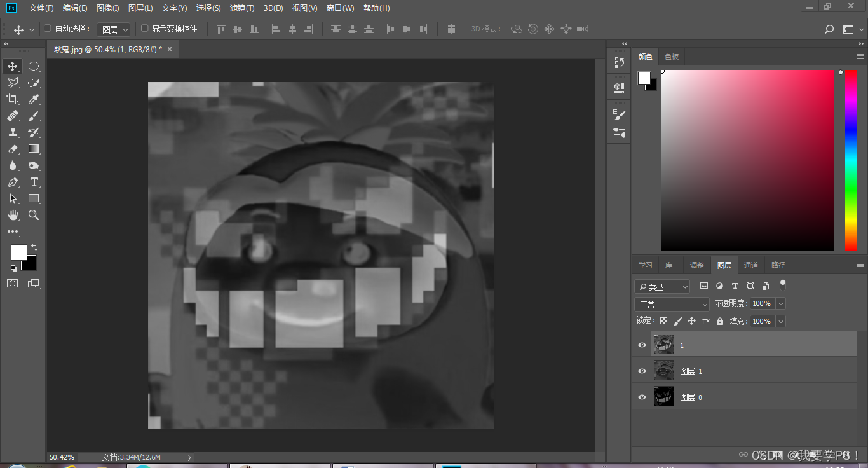Switch to the 路径 tab
The image size is (868, 468).
click(x=778, y=265)
